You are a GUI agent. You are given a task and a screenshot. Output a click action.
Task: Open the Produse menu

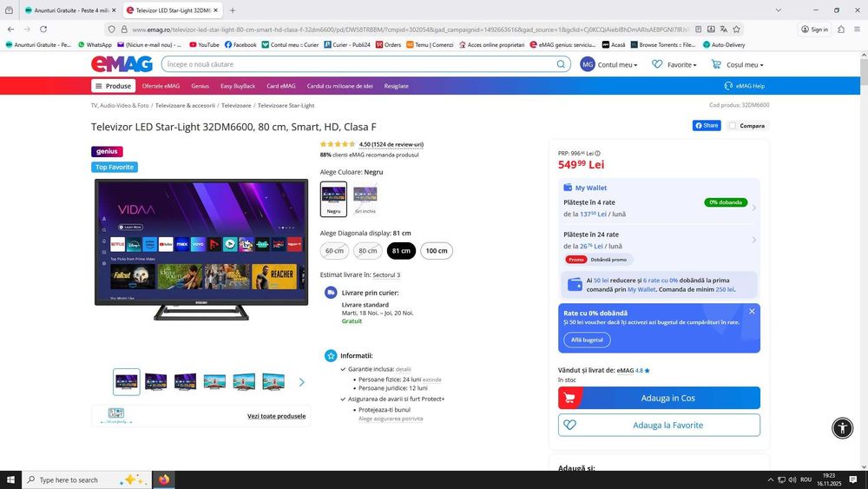[x=114, y=86]
